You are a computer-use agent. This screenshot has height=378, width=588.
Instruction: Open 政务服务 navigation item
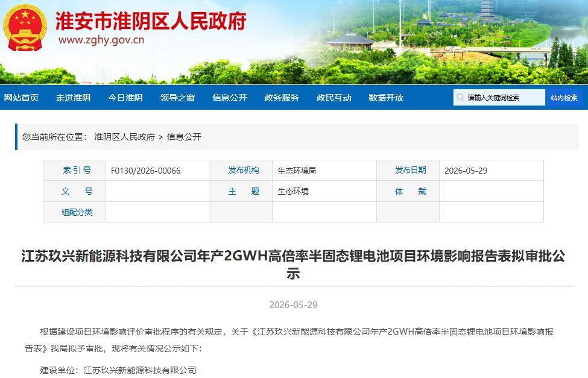pyautogui.click(x=282, y=98)
